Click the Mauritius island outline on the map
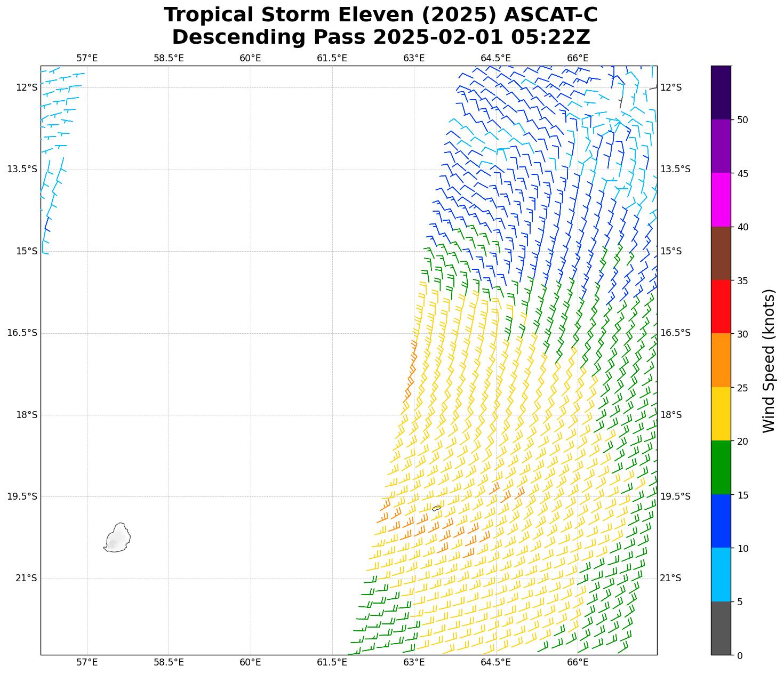Image resolution: width=784 pixels, height=674 pixels. coord(117,537)
